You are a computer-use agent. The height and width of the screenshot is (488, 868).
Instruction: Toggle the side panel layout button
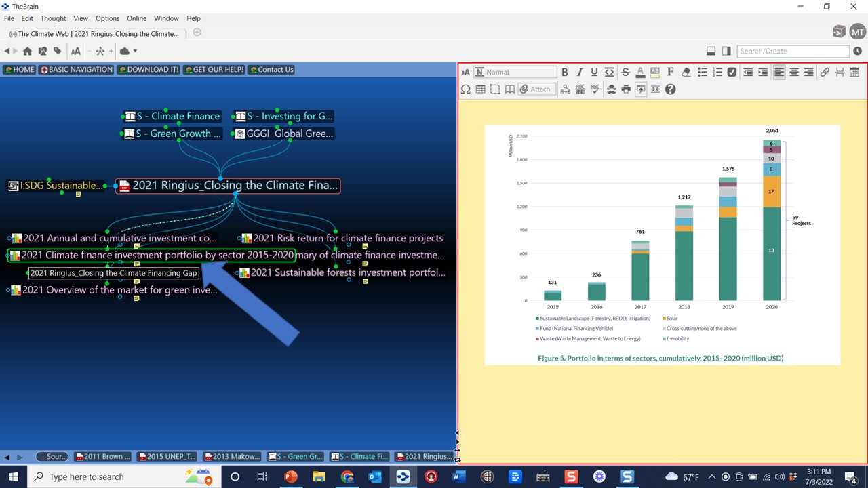pyautogui.click(x=726, y=51)
